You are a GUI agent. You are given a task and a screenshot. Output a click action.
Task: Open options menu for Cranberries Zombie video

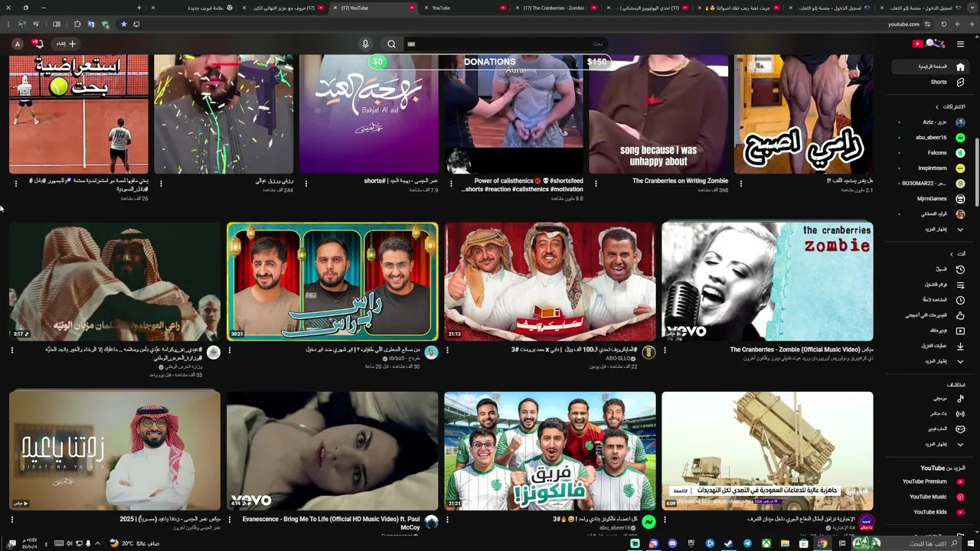[x=665, y=350]
